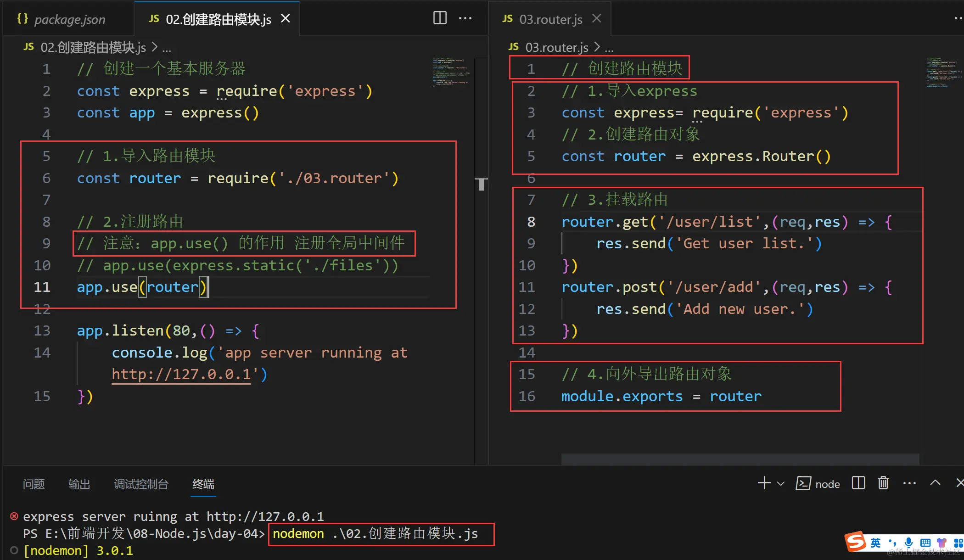Expand the breadcrumb chevron after 03.router.js
The width and height of the screenshot is (964, 560).
point(597,47)
